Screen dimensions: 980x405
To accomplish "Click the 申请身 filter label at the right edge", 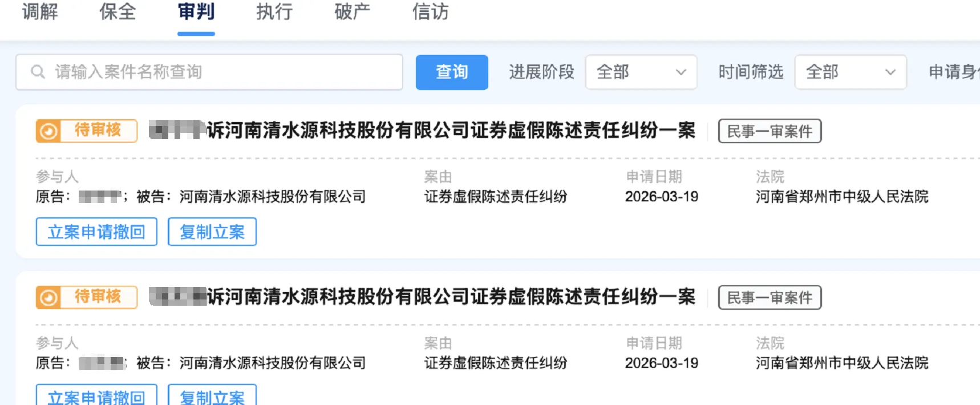I will click(954, 72).
